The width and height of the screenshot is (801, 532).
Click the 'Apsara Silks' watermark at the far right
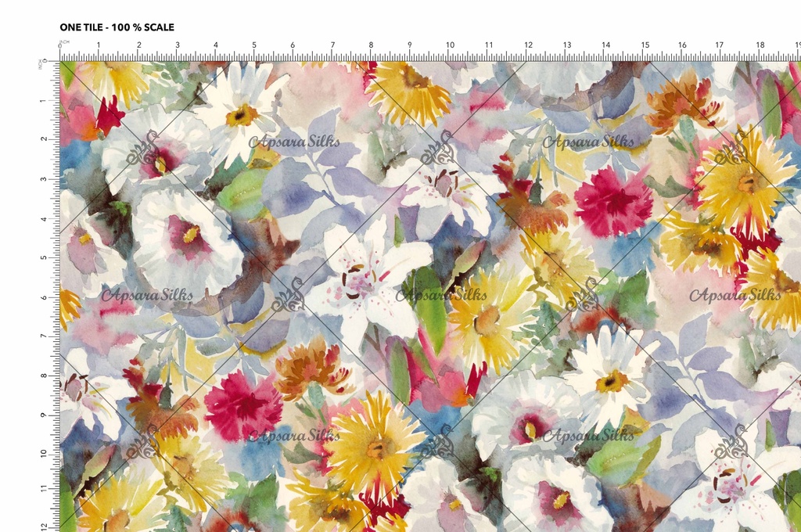[x=735, y=295]
